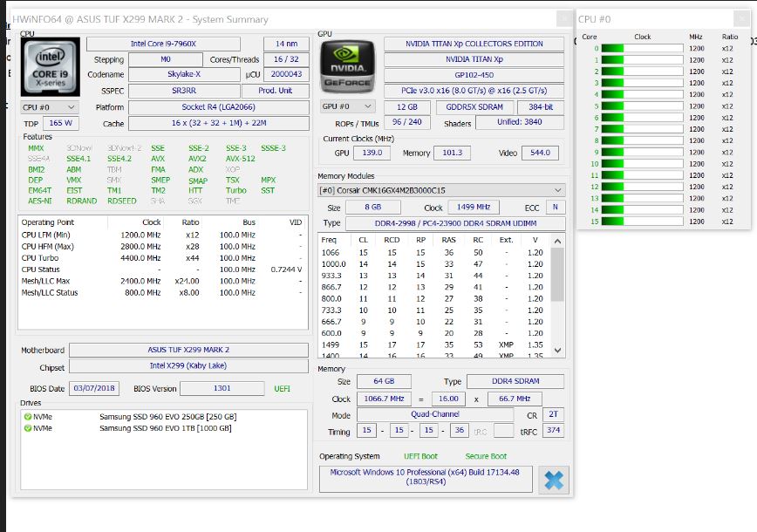Click the NVIDIA TITAN Xp COLLECTORS EDITION field

(474, 44)
